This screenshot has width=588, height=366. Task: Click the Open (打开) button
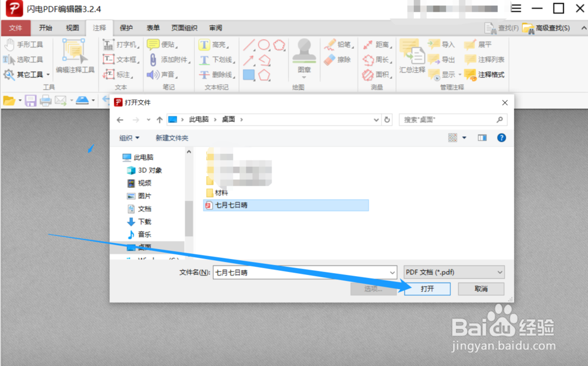point(427,289)
